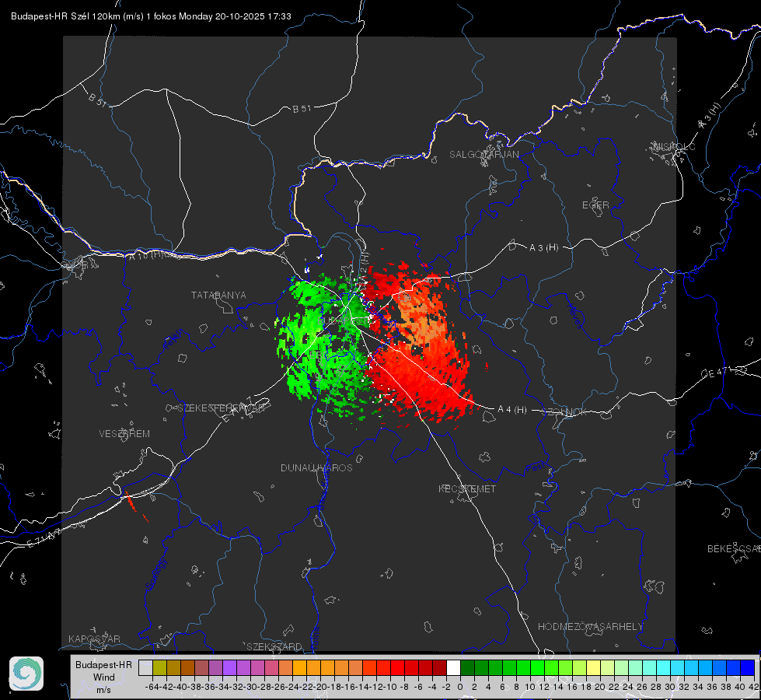Select the purple legend swatch between -34 and -32
761x700 pixels.
tap(229, 668)
